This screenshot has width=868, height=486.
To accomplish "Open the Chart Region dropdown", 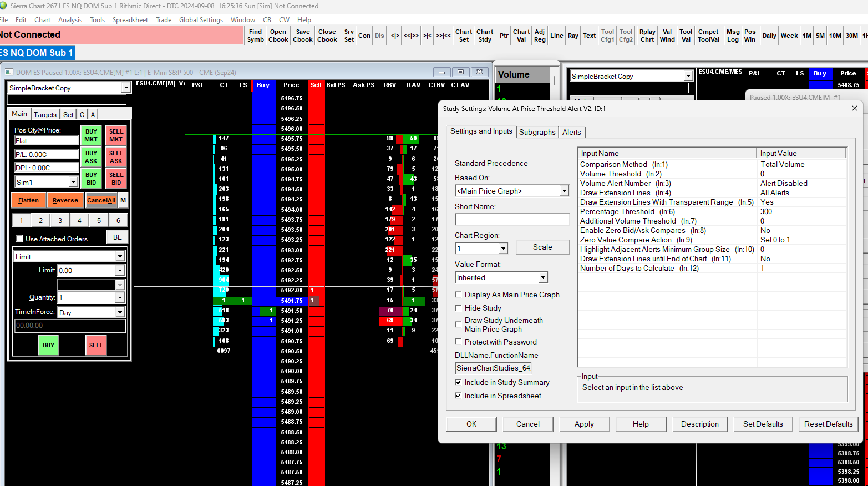I will [x=503, y=249].
